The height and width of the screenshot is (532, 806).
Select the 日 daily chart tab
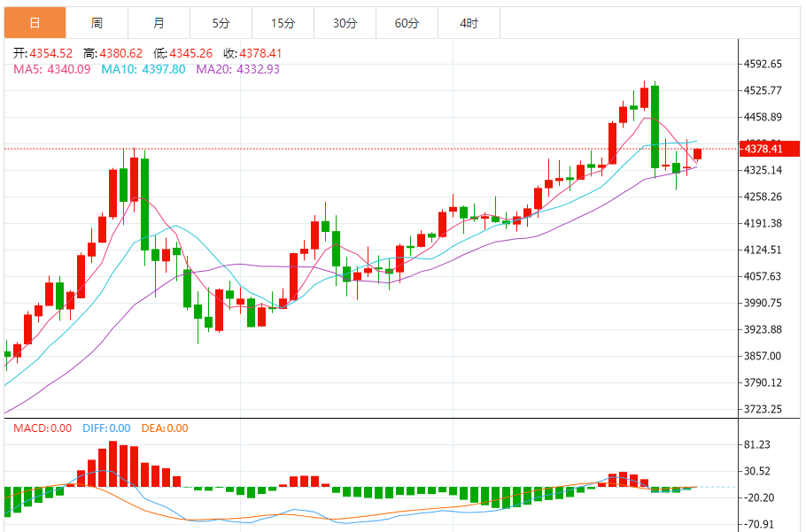pyautogui.click(x=35, y=23)
